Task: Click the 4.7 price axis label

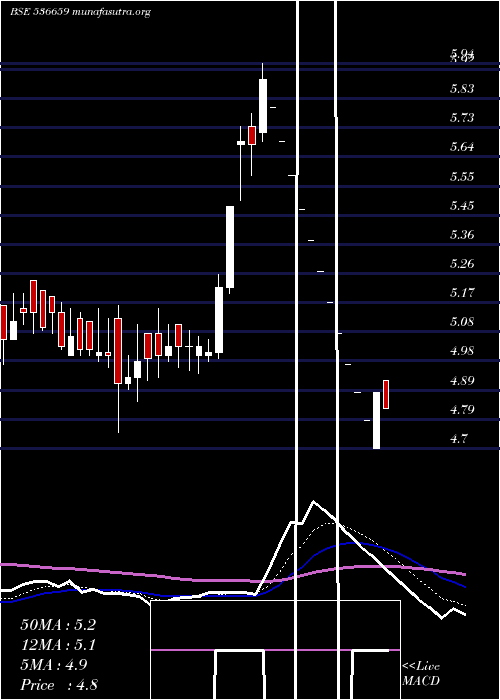Action: pos(459,439)
